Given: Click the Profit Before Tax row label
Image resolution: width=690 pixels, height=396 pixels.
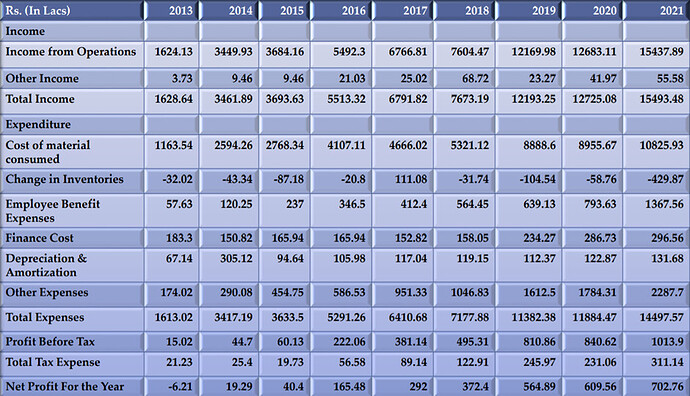Looking at the screenshot, I should click(x=50, y=341).
